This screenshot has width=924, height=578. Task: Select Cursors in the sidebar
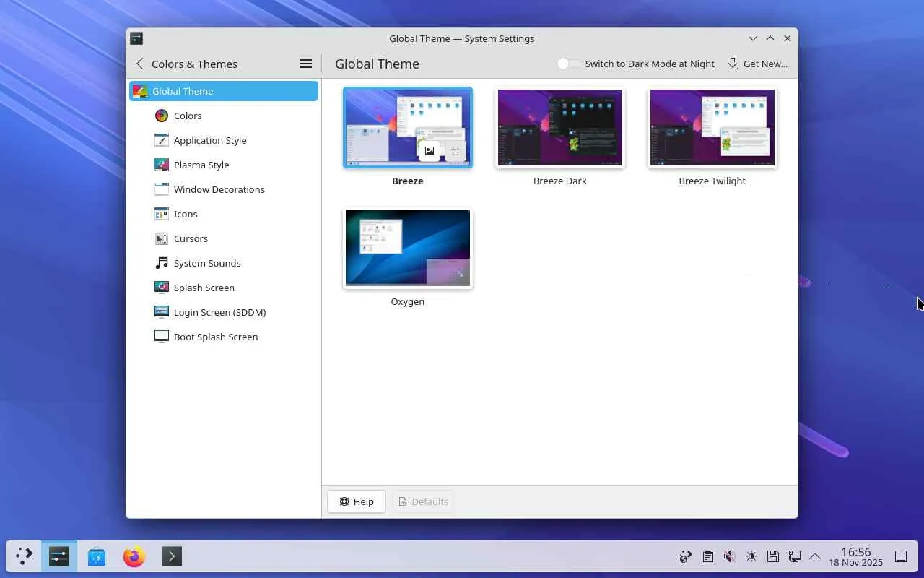click(x=224, y=238)
